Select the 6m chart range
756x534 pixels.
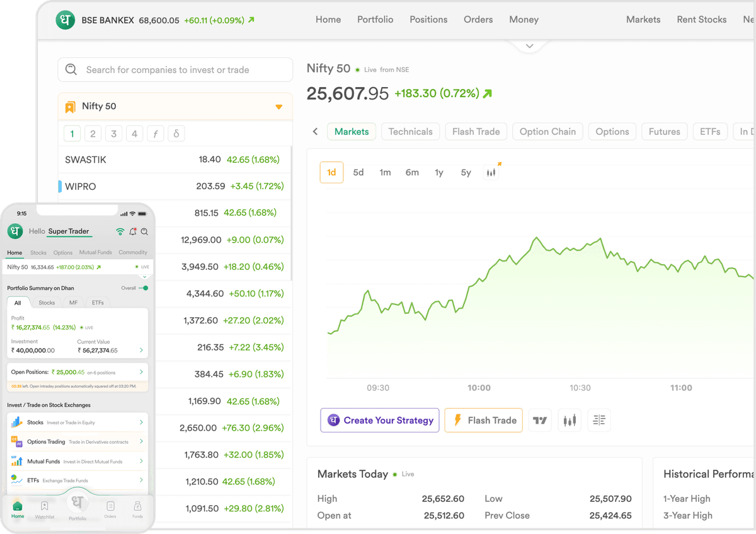(x=412, y=172)
